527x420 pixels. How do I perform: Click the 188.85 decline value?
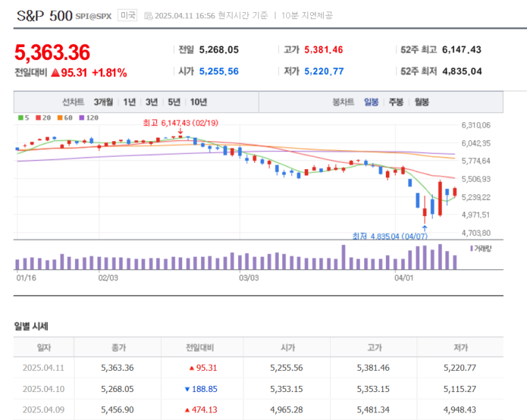205,389
